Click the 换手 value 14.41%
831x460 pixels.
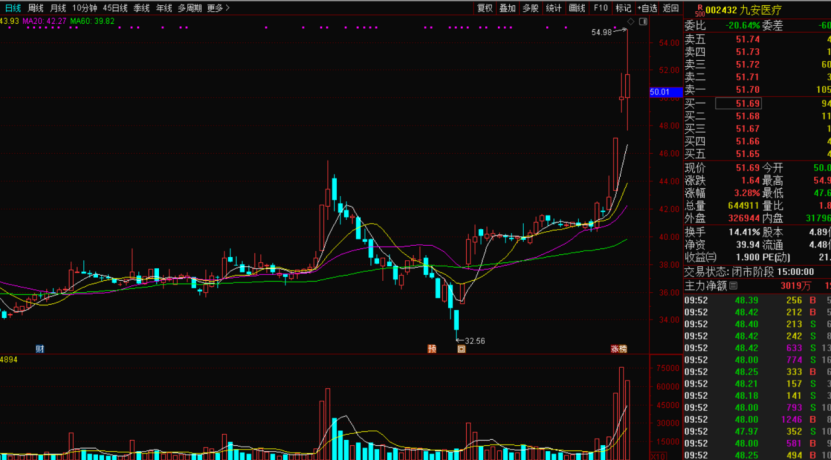coord(745,232)
